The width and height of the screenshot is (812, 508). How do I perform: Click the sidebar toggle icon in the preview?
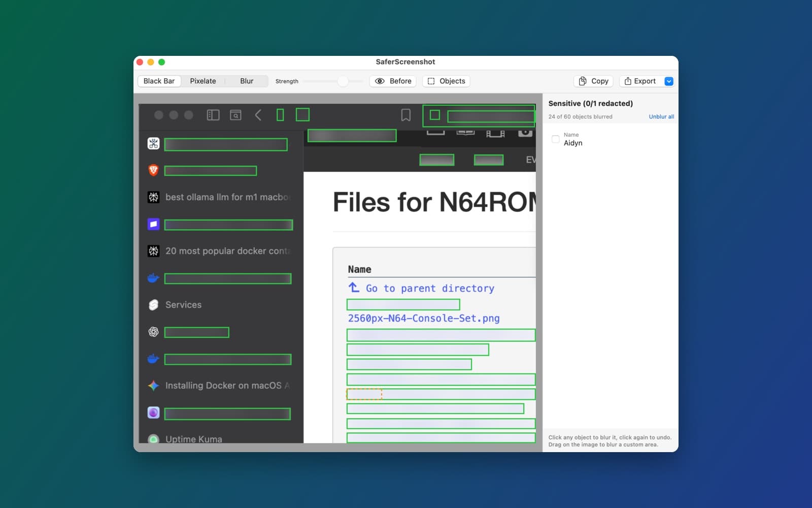pos(213,115)
